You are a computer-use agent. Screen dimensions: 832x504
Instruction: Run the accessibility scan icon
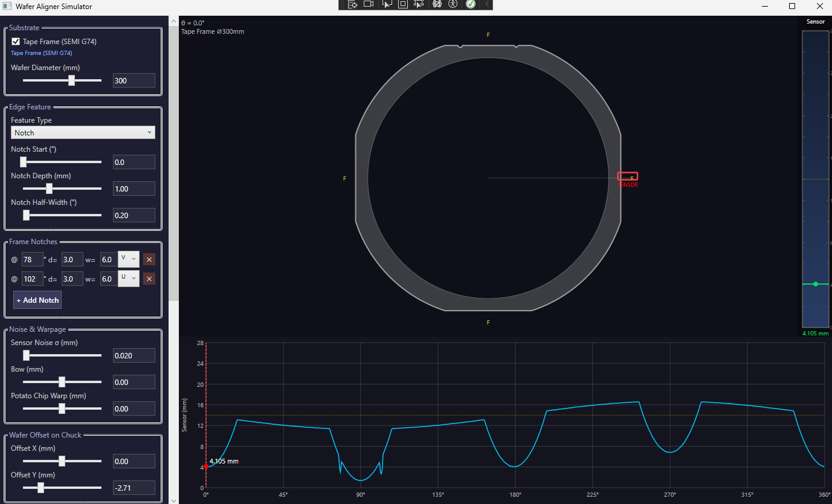click(x=453, y=4)
